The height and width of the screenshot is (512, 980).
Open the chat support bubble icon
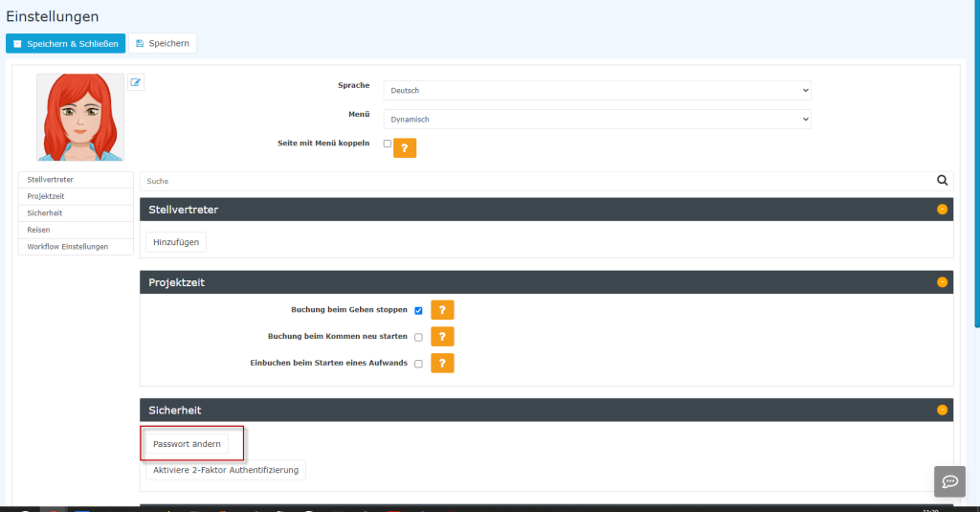pyautogui.click(x=949, y=480)
